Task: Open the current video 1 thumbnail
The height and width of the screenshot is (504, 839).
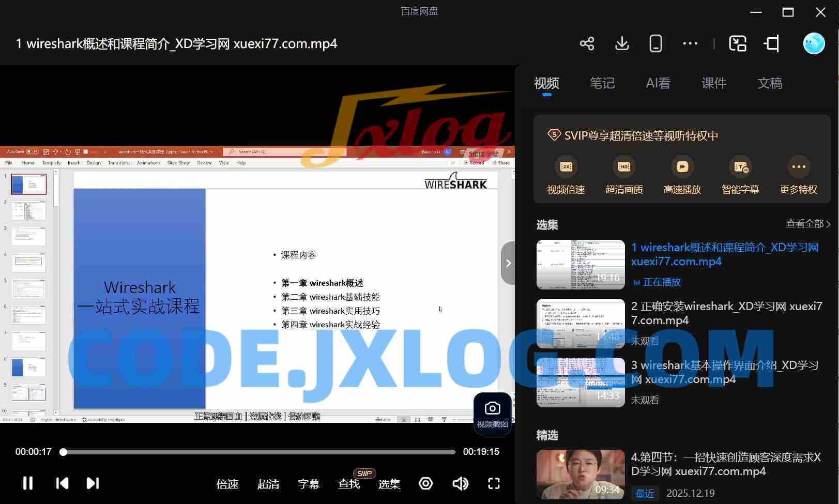Action: [x=581, y=265]
